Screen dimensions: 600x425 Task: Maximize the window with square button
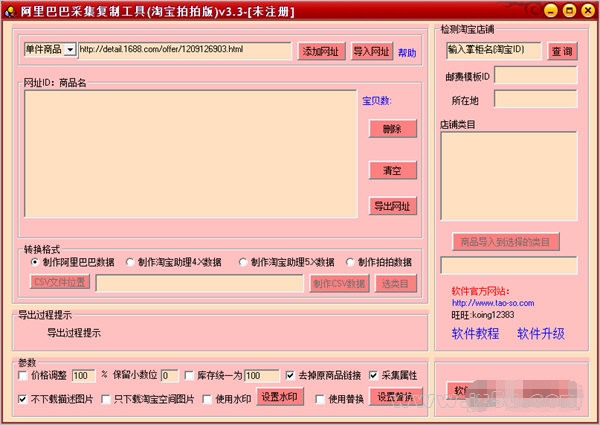click(x=569, y=11)
